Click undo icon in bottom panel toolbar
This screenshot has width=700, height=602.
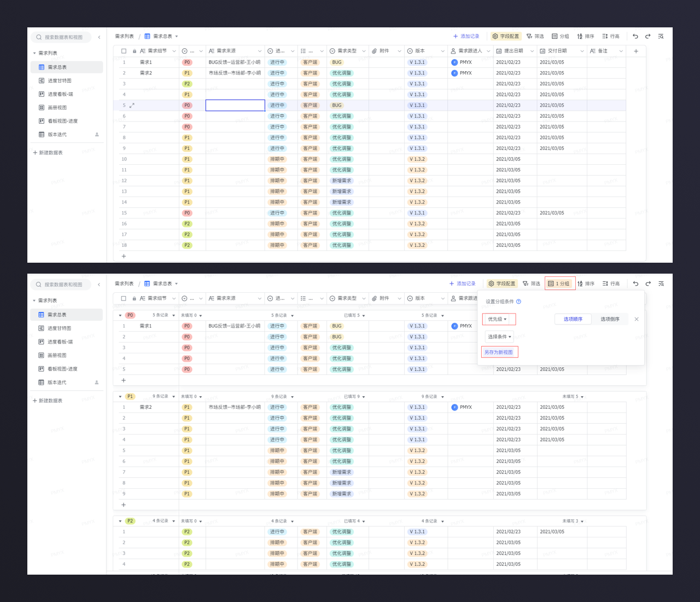click(x=635, y=283)
